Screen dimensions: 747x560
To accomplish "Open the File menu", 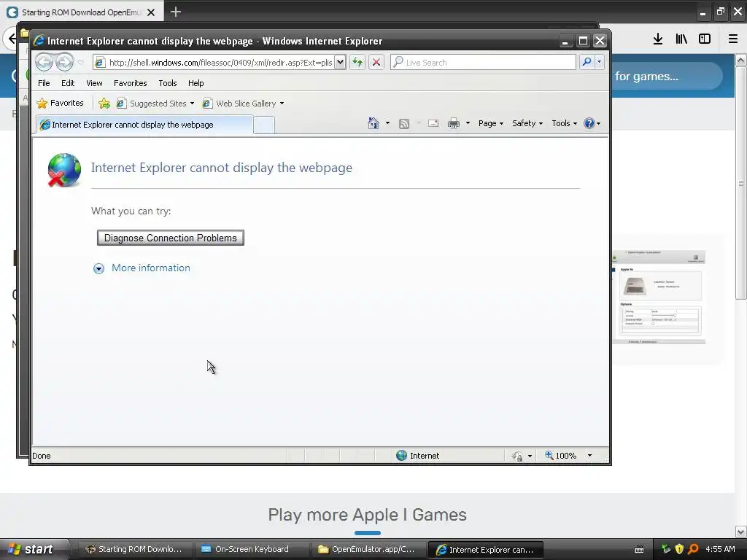I will tap(44, 83).
